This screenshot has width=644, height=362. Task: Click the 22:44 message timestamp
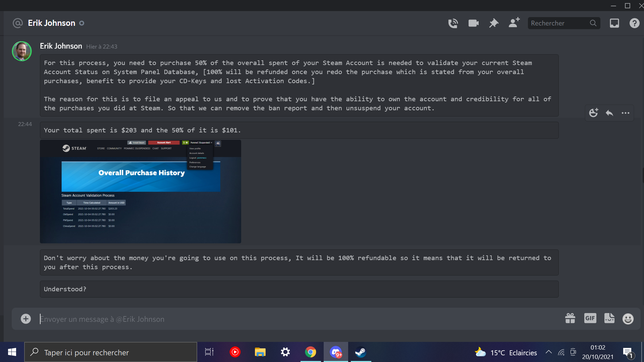tap(25, 124)
